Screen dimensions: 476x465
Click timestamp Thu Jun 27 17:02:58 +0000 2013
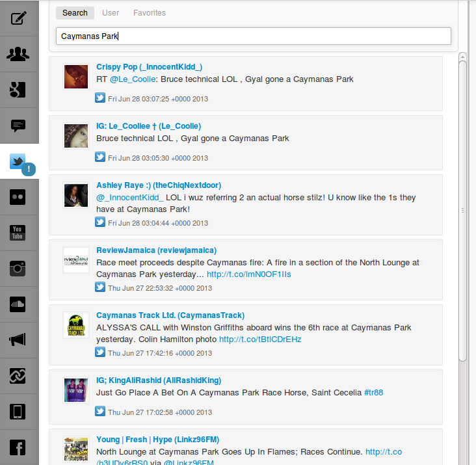[160, 412]
